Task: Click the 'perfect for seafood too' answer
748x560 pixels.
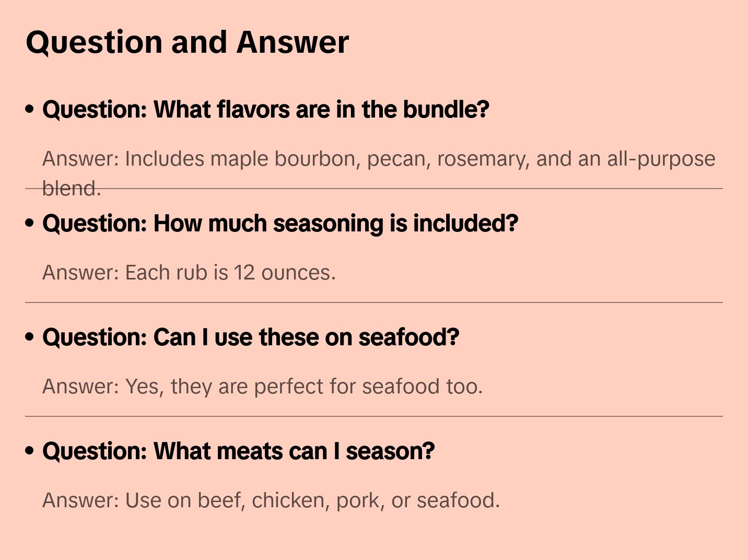Action: (262, 387)
